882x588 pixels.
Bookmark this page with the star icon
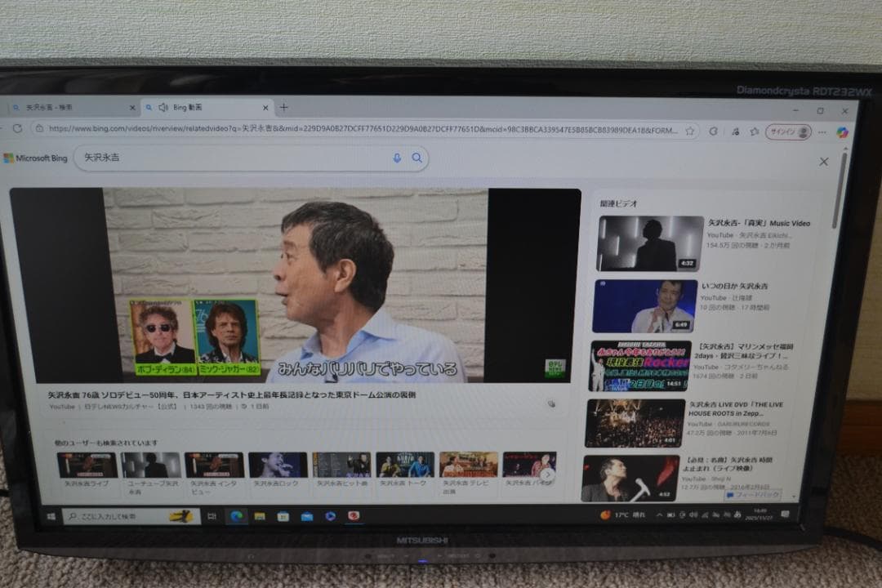tap(690, 131)
